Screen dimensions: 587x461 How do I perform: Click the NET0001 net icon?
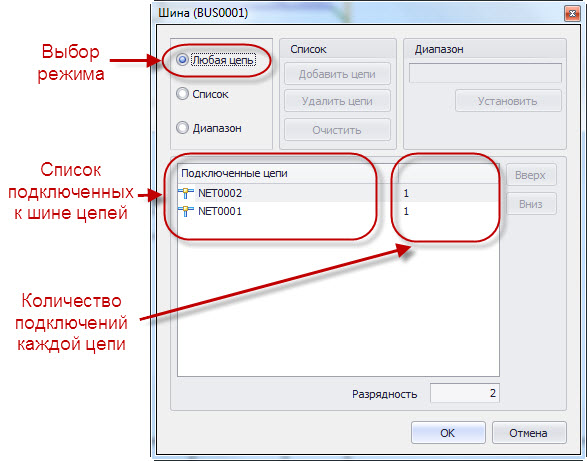186,211
